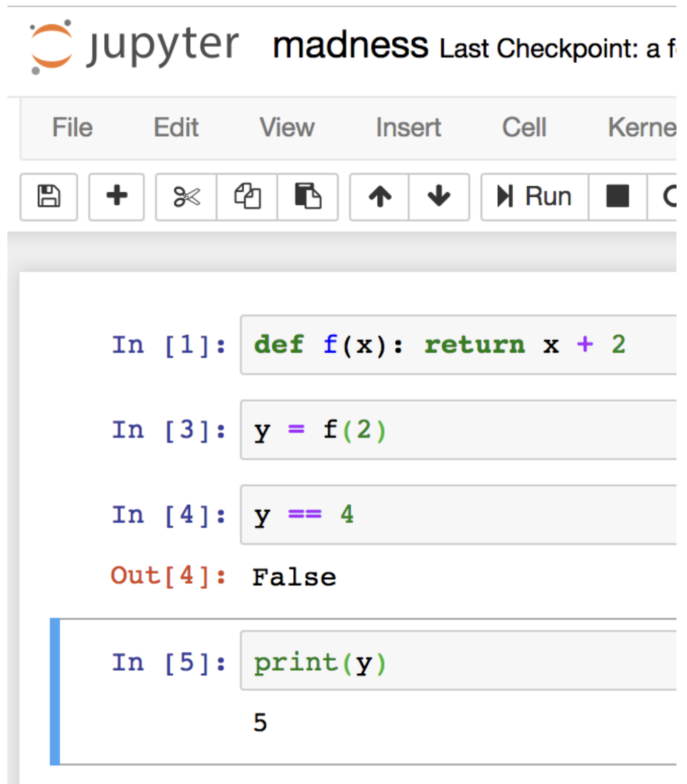This screenshot has width=687, height=784.
Task: Move selected cell down arrow
Action: (439, 197)
